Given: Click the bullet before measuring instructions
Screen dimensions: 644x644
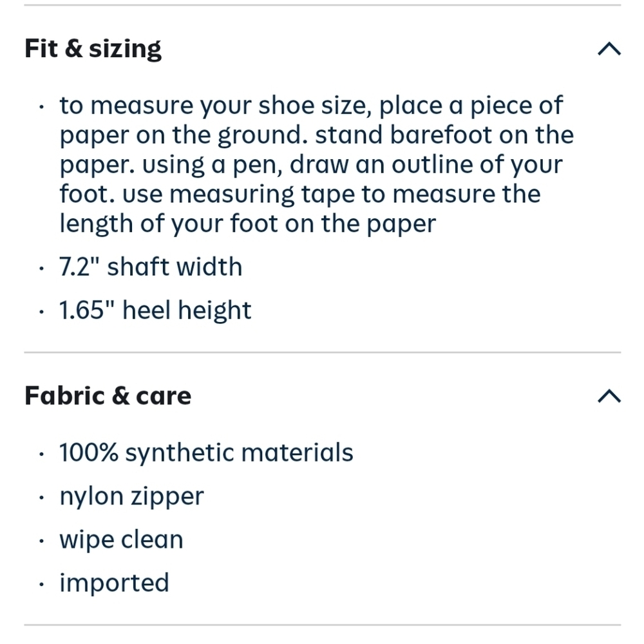Looking at the screenshot, I should [41, 106].
